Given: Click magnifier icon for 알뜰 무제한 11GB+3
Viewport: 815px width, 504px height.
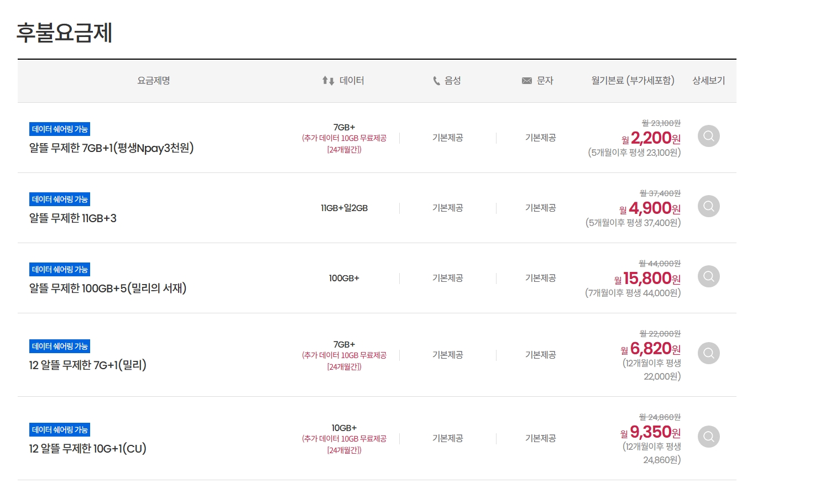Looking at the screenshot, I should click(708, 206).
